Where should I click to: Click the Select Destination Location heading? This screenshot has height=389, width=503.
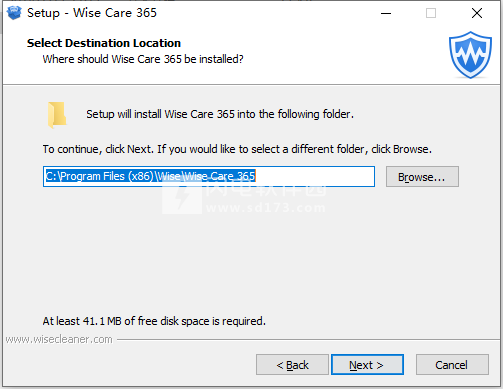click(104, 43)
